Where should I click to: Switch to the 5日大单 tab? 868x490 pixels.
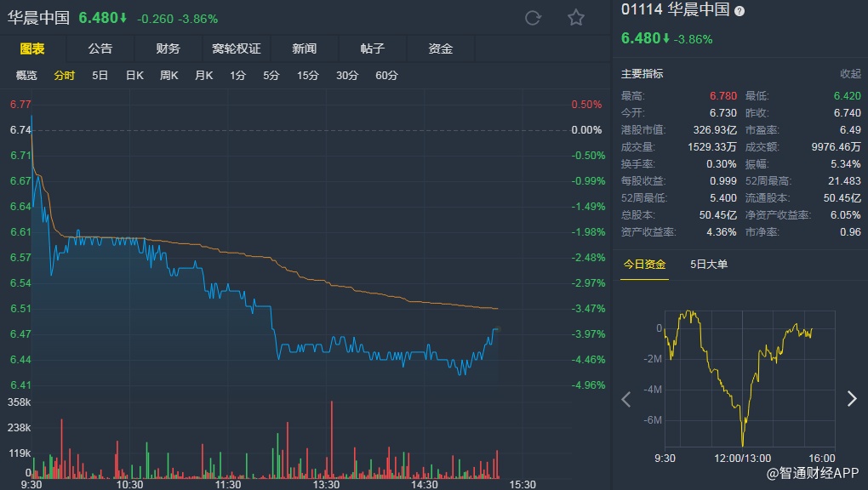point(709,264)
